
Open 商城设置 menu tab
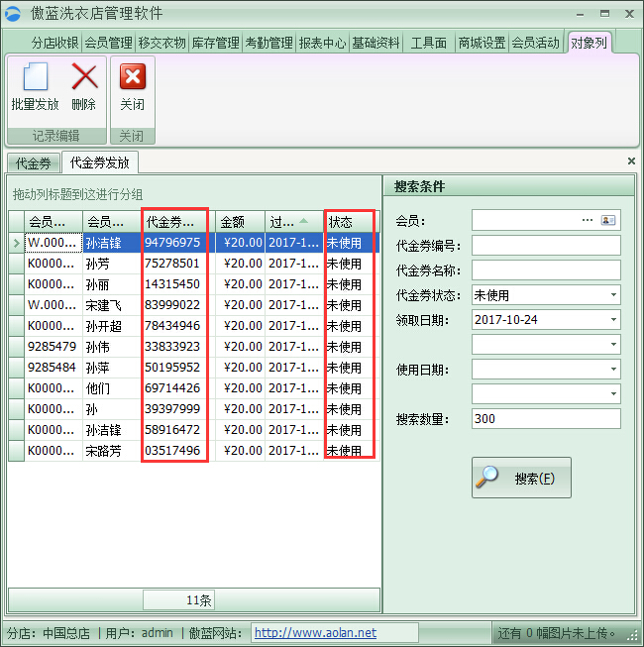[x=482, y=43]
